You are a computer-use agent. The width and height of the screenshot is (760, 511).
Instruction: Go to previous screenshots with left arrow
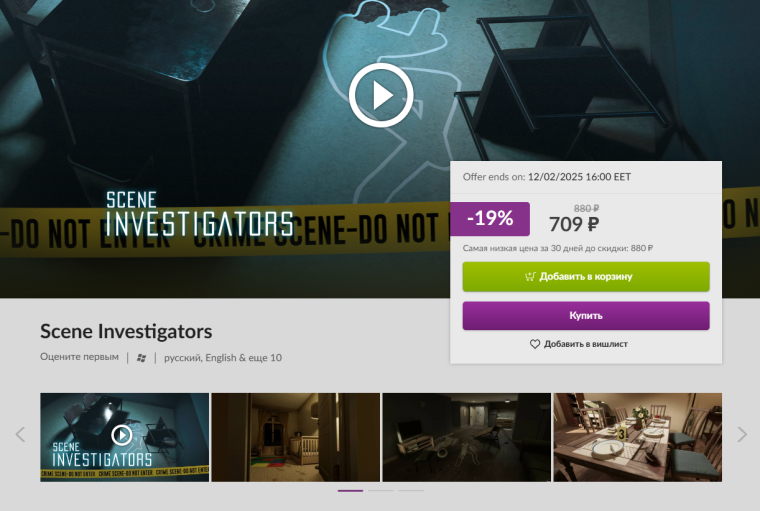(x=20, y=434)
